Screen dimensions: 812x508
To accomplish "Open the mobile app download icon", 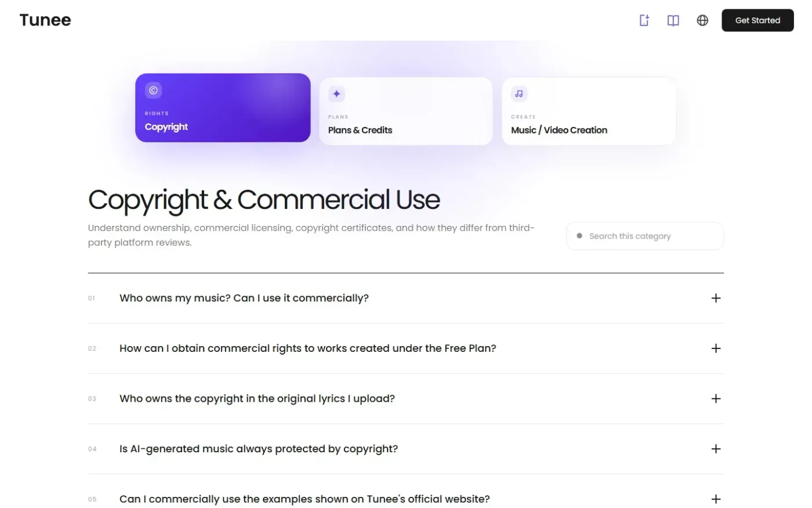I will coord(644,20).
